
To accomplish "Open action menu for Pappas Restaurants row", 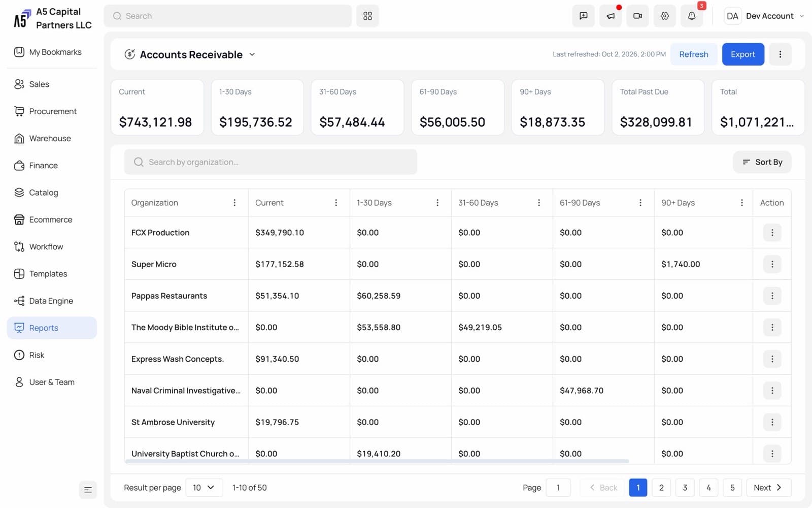I will pos(772,296).
